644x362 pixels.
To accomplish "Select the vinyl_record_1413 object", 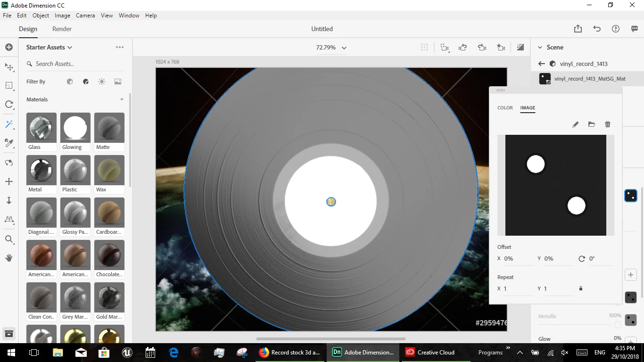I will click(x=584, y=64).
